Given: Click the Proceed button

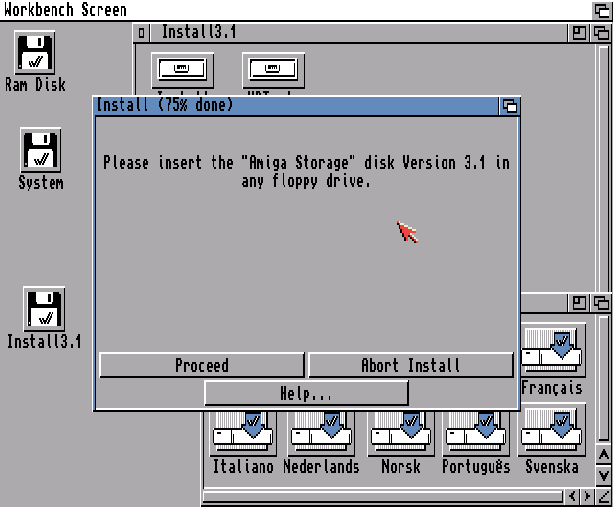Looking at the screenshot, I should pyautogui.click(x=202, y=365).
